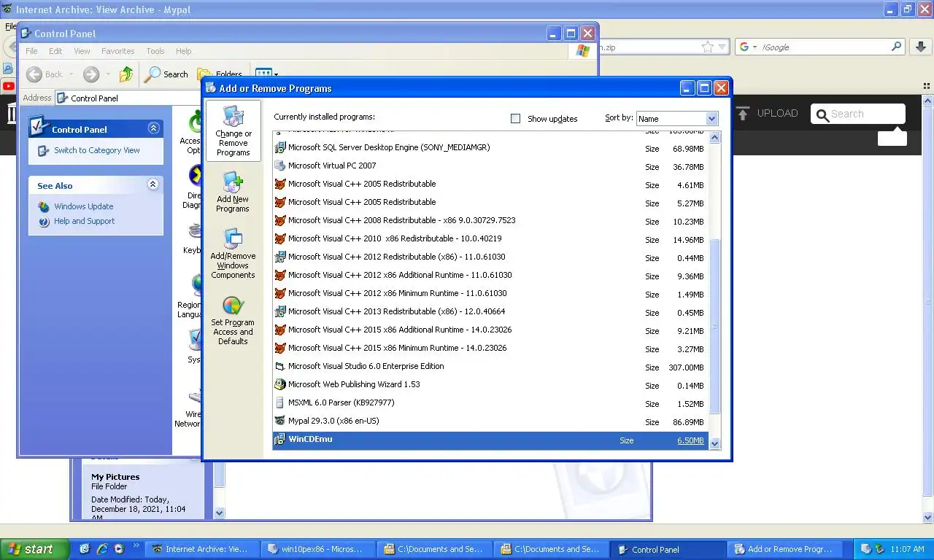This screenshot has height=560, width=934.
Task: Click the Visual C++ 2010 x86 Redistributable icon
Action: pyautogui.click(x=279, y=238)
